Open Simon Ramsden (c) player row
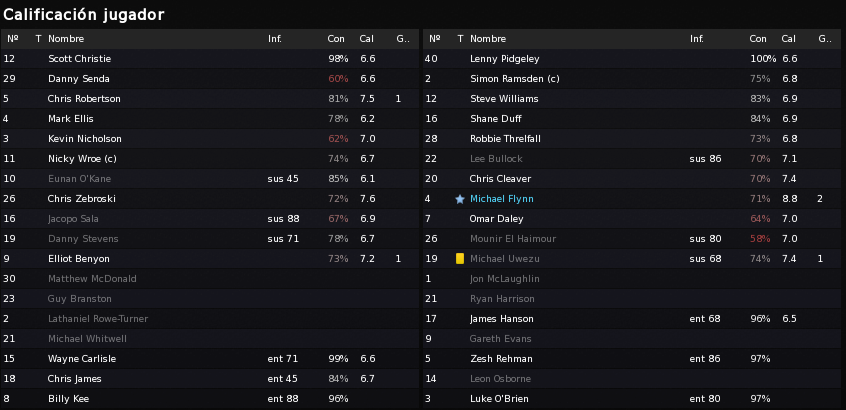This screenshot has width=846, height=410. coord(634,79)
